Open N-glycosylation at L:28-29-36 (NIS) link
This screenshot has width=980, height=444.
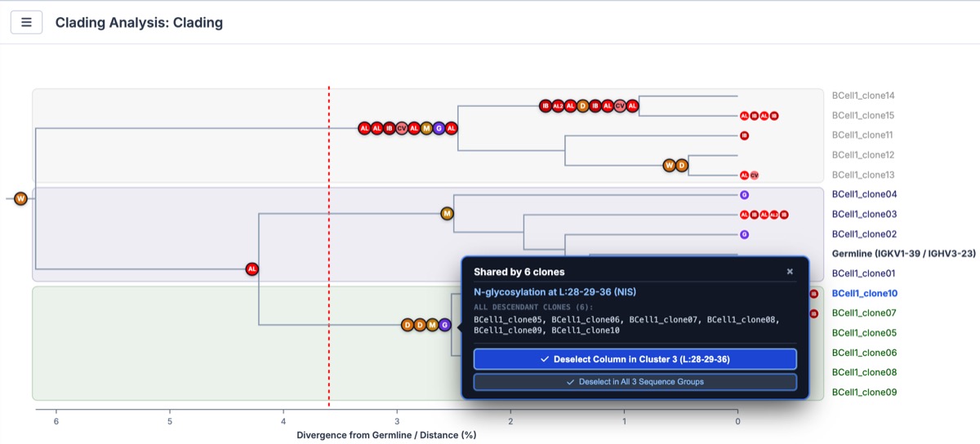555,292
